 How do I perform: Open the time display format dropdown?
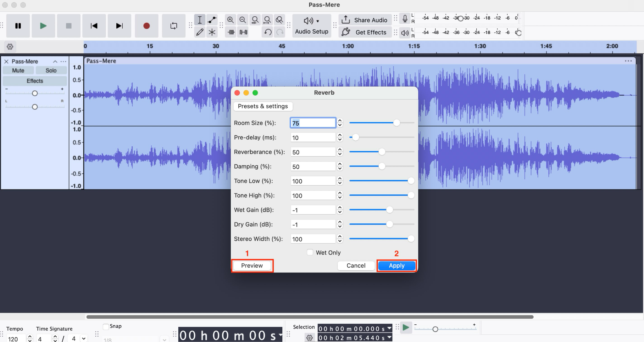(x=280, y=334)
